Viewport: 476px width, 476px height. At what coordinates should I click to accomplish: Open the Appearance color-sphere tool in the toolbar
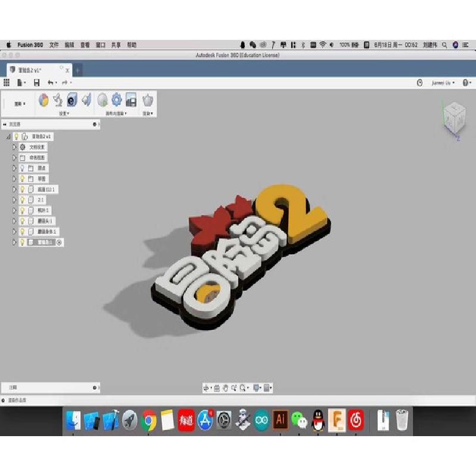click(x=43, y=100)
